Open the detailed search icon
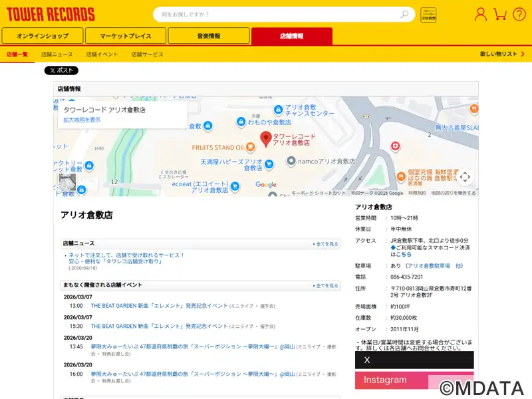Image resolution: width=532 pixels, height=399 pixels. click(x=428, y=15)
